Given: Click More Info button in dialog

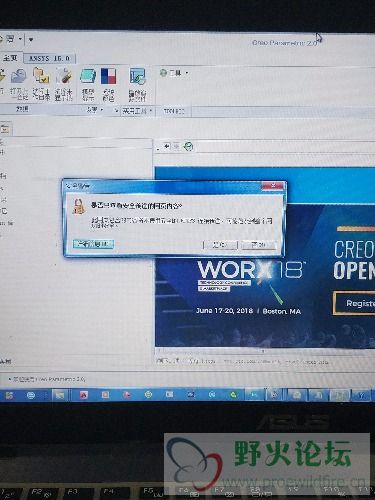Looking at the screenshot, I should click(93, 244).
